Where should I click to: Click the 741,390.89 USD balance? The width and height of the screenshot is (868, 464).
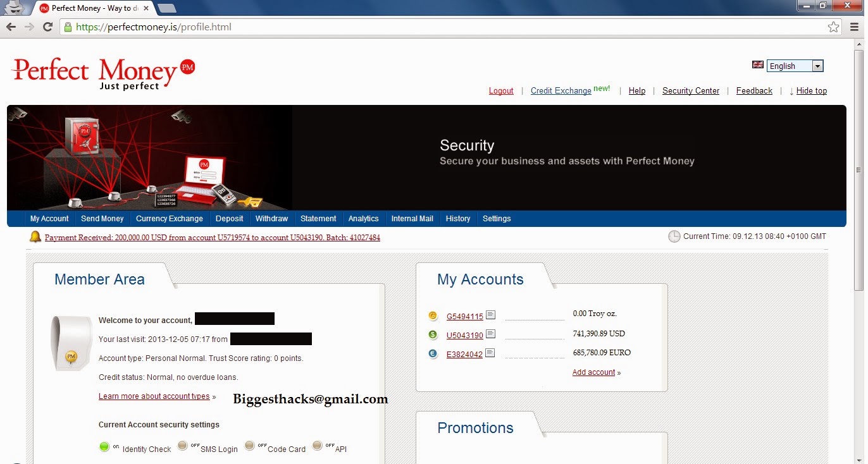(598, 334)
